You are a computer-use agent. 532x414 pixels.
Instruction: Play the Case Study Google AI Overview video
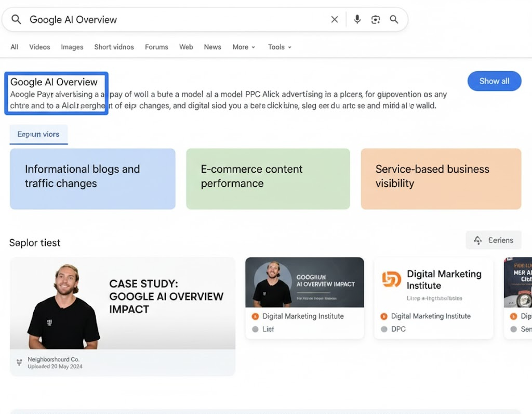pos(122,303)
